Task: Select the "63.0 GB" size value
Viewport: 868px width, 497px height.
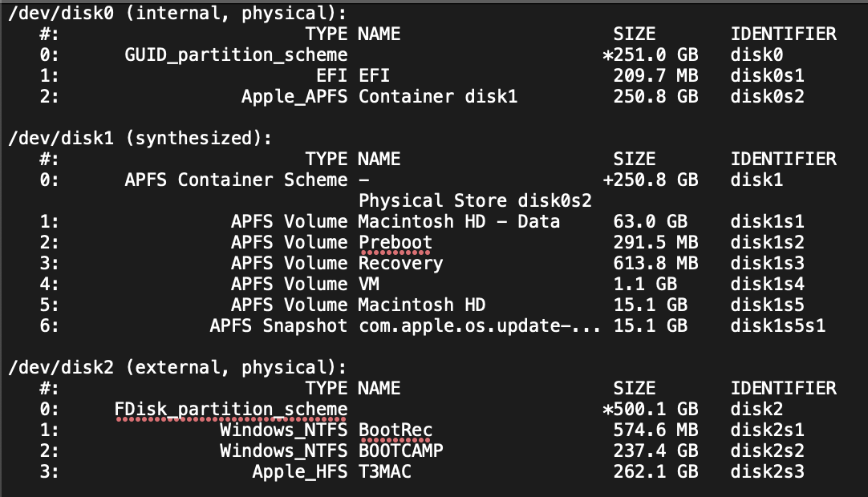Action: click(650, 221)
